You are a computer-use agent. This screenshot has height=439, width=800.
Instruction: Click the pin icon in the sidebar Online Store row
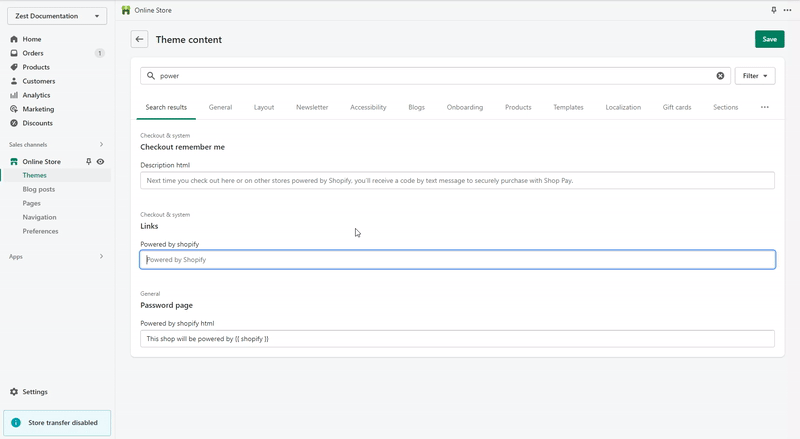pyautogui.click(x=88, y=161)
